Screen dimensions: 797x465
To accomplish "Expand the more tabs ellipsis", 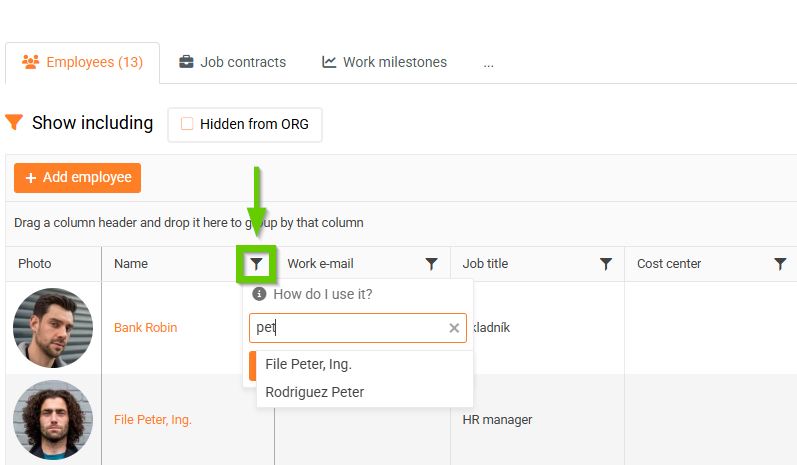I will (488, 63).
